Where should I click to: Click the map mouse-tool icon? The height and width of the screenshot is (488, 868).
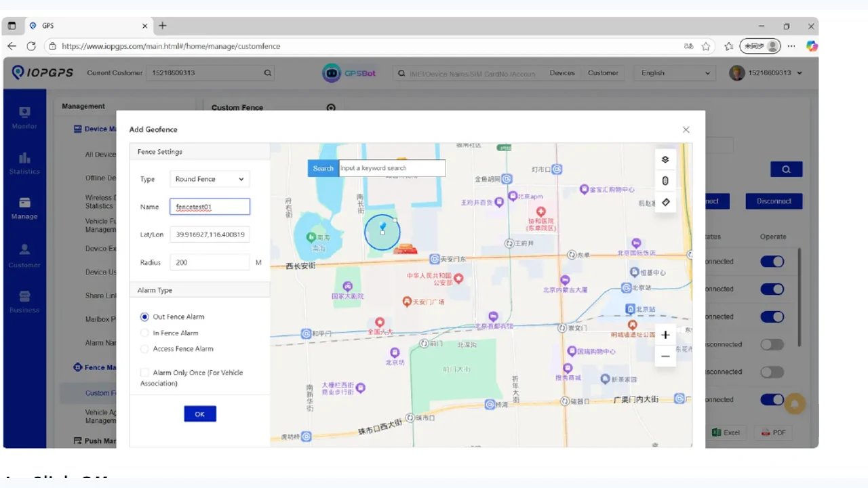point(665,180)
